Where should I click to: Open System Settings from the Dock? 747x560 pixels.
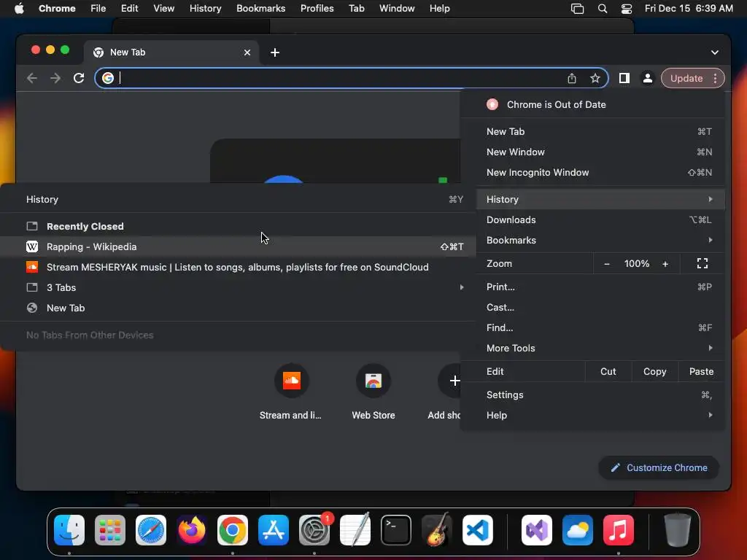tap(314, 530)
